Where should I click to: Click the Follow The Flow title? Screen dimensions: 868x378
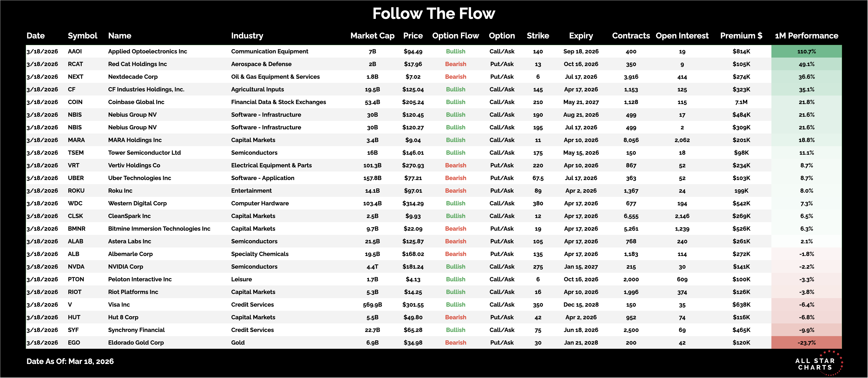434,14
